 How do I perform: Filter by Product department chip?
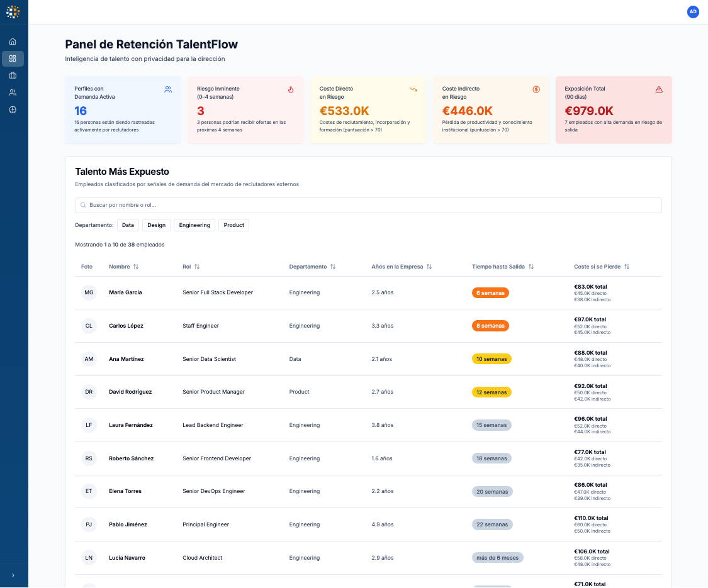point(233,225)
